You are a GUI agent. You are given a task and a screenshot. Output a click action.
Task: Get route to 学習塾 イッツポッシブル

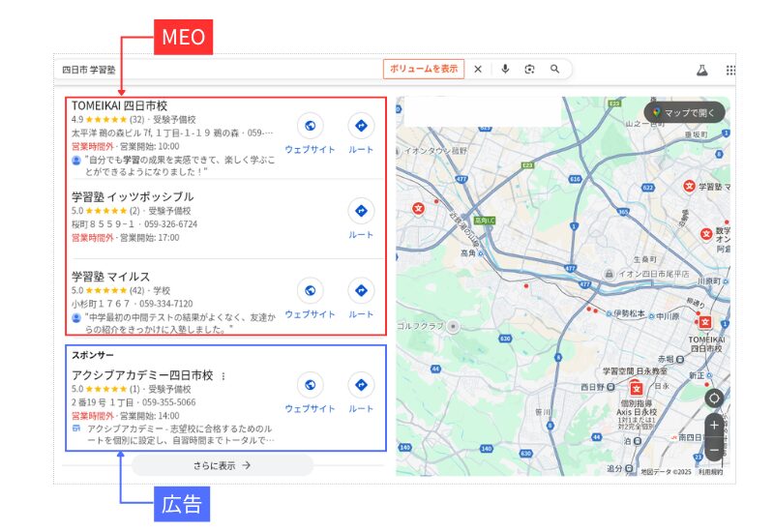[x=361, y=211]
